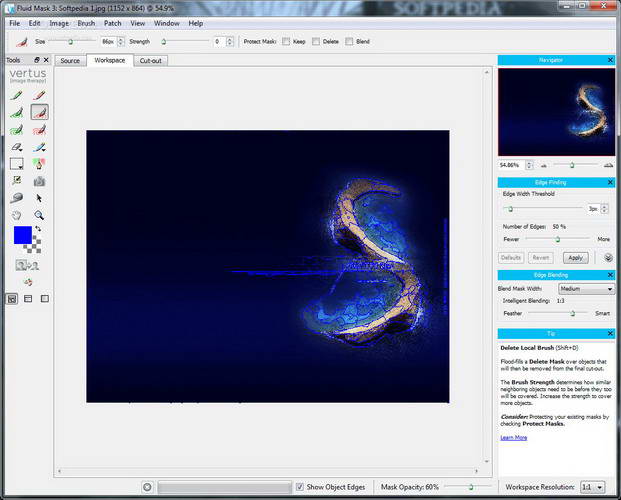
Task: Open the Workspace Resolution dropdown
Action: (593, 487)
